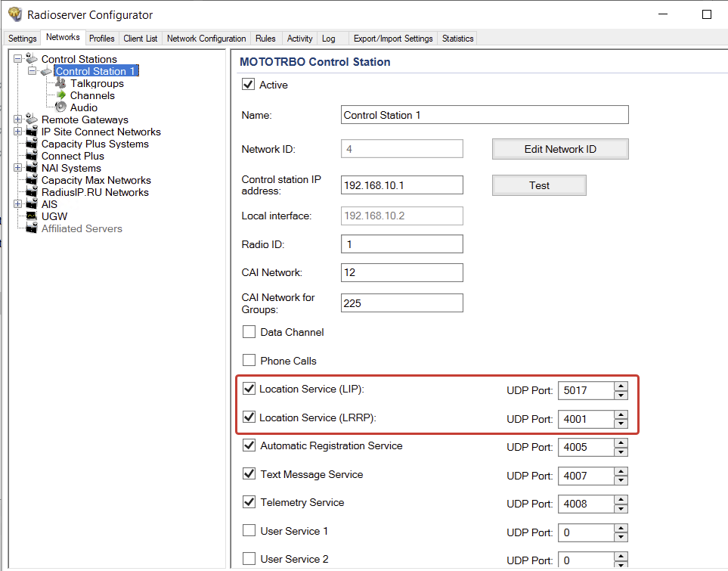Click the Radioserver Configurator app icon

coord(15,14)
